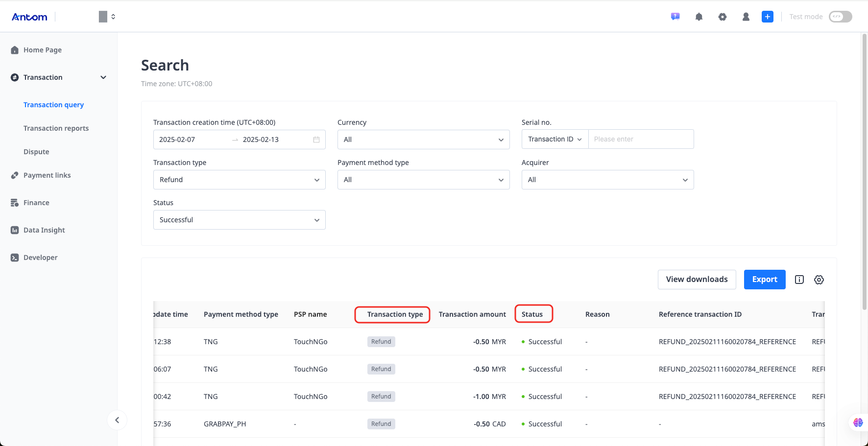
Task: Open Dispute in the sidebar
Action: 36,152
